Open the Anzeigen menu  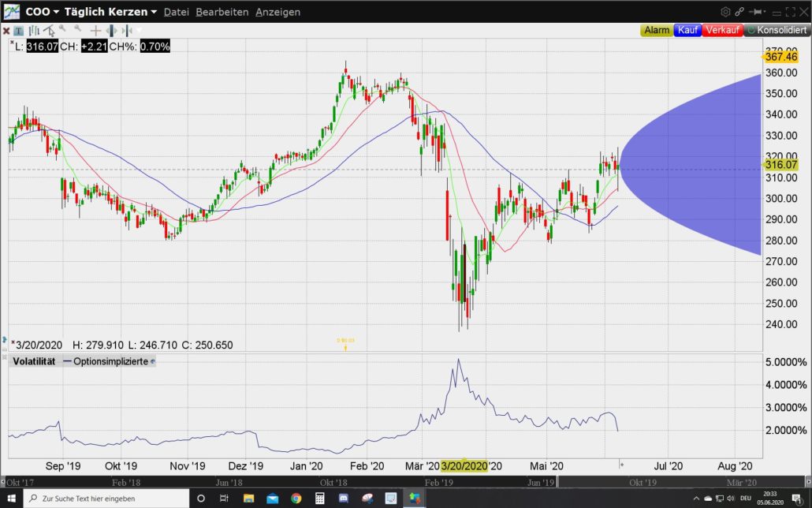(x=278, y=12)
